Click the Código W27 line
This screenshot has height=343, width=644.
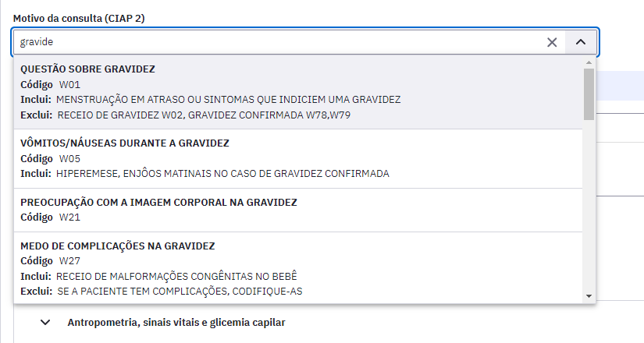(51, 261)
